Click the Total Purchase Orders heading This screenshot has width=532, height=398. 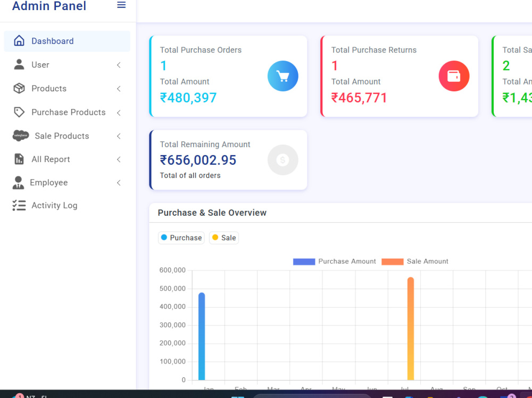[x=201, y=50]
